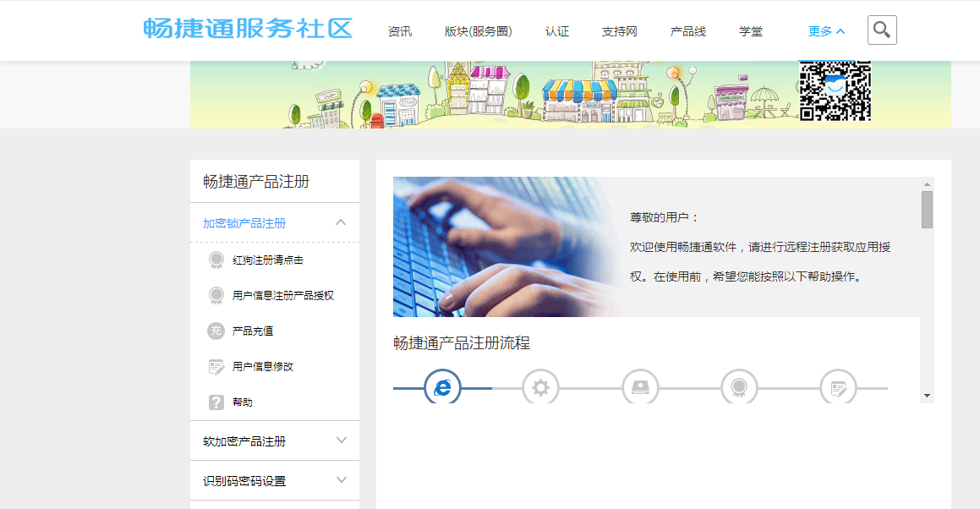Image resolution: width=980 pixels, height=509 pixels.
Task: Expand the 软加密产品注册 section chevron
Action: [342, 441]
